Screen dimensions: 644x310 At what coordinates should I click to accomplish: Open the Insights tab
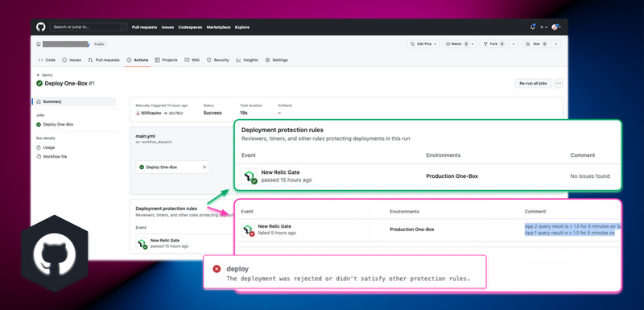coord(247,60)
